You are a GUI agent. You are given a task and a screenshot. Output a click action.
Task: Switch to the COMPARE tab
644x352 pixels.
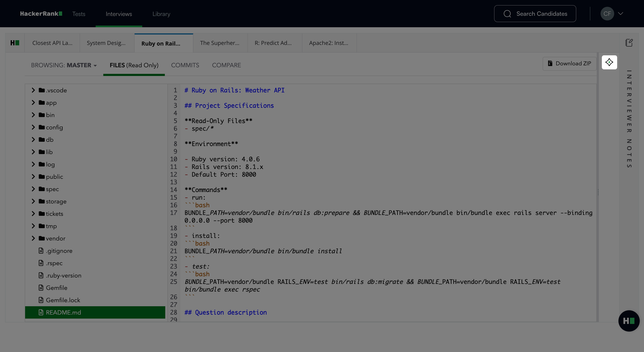227,65
